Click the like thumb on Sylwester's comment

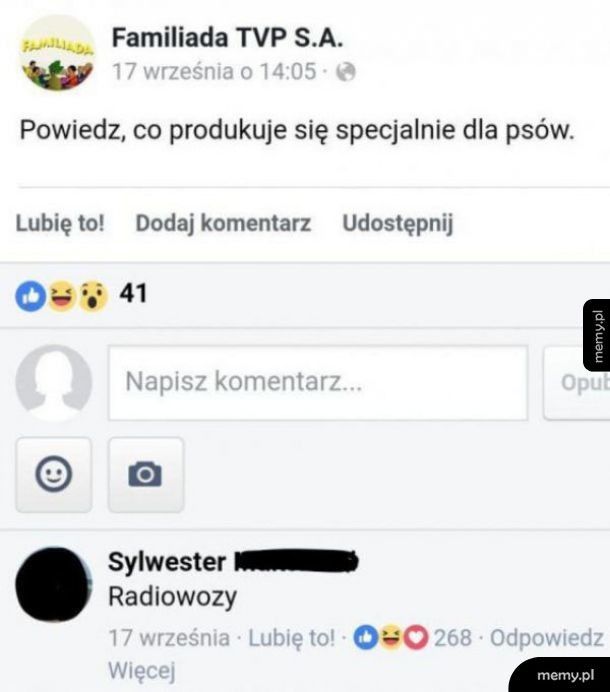click(366, 637)
